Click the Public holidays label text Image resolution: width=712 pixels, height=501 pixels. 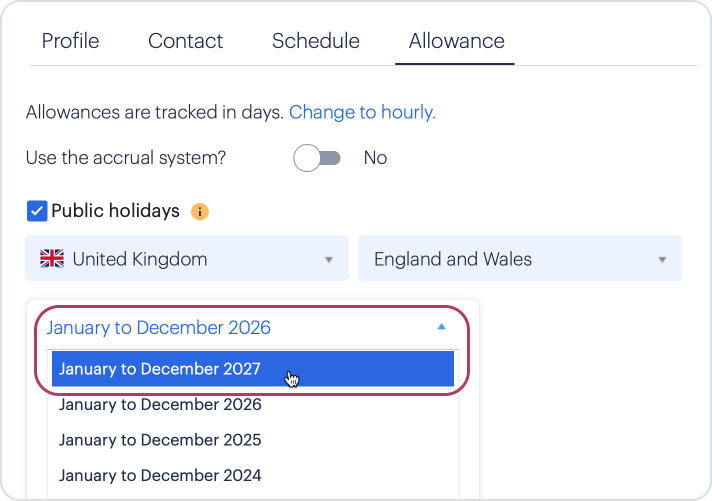(x=115, y=211)
